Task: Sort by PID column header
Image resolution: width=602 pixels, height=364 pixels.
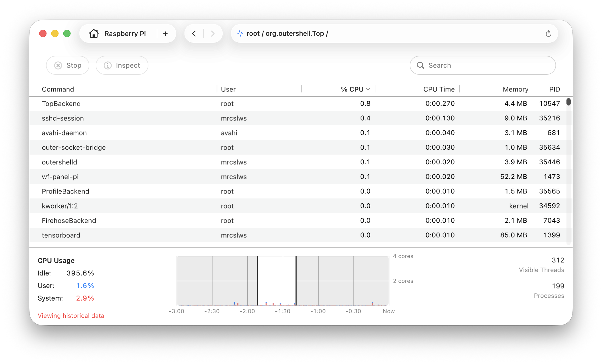Action: 554,89
